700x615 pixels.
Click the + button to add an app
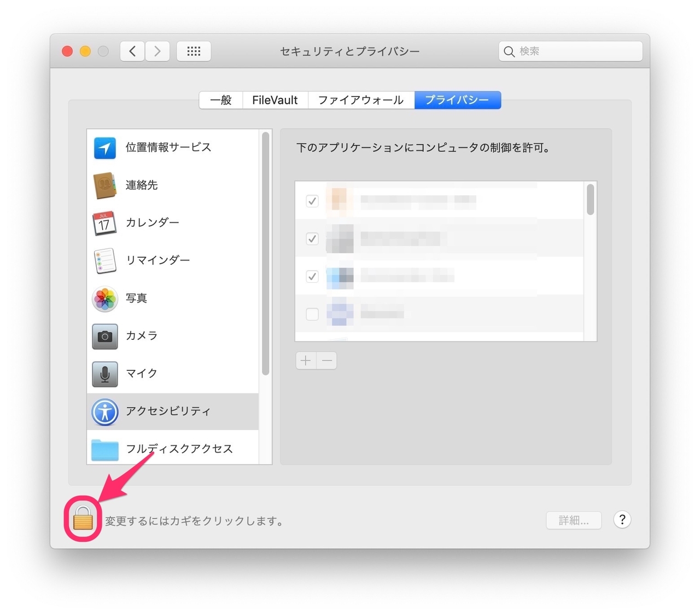305,361
